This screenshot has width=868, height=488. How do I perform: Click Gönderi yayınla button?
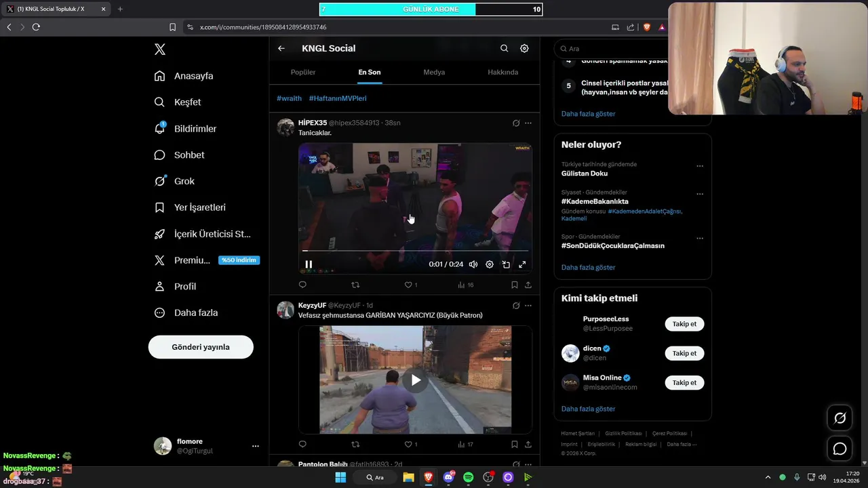201,347
